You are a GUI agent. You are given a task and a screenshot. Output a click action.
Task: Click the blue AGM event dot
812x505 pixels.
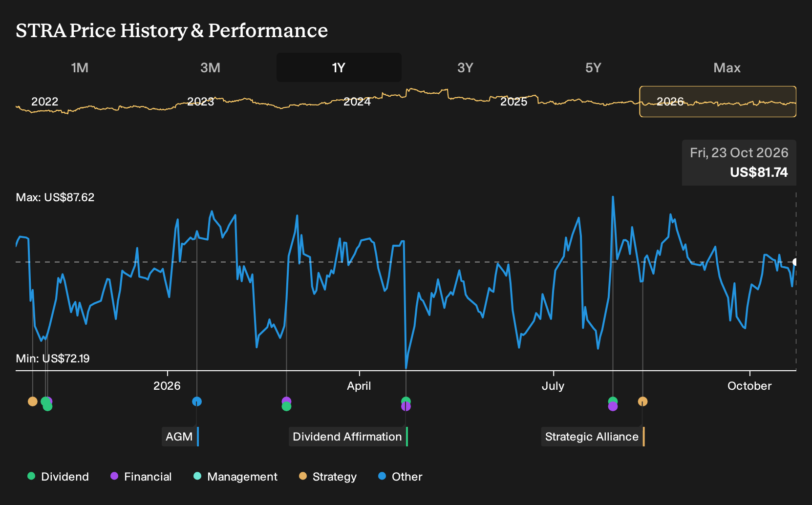(x=197, y=401)
